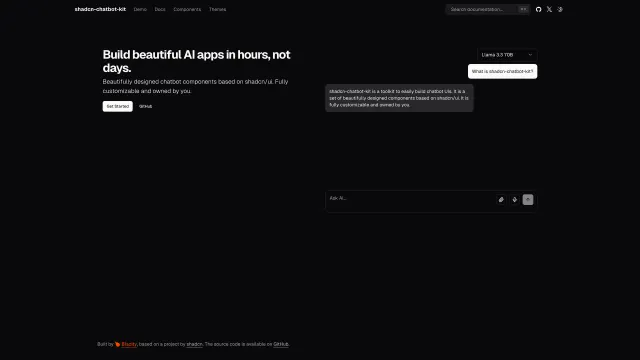Click the shadcn-chatbot-kit logo text
This screenshot has height=360, width=640.
click(x=100, y=9)
